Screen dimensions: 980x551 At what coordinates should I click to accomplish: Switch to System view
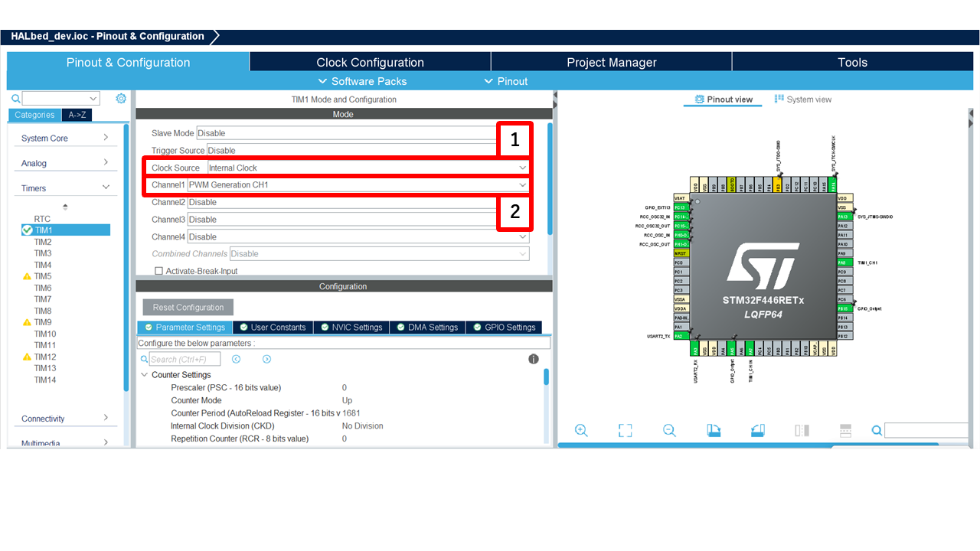[x=802, y=99]
